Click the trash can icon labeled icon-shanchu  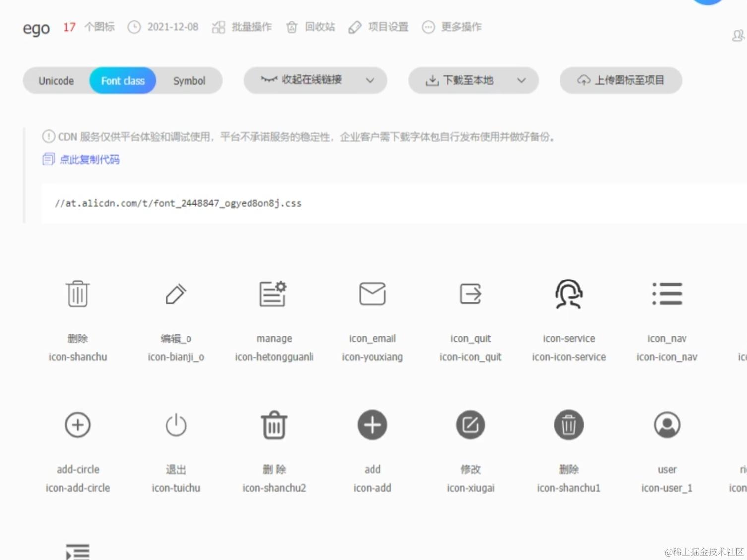[x=78, y=294]
